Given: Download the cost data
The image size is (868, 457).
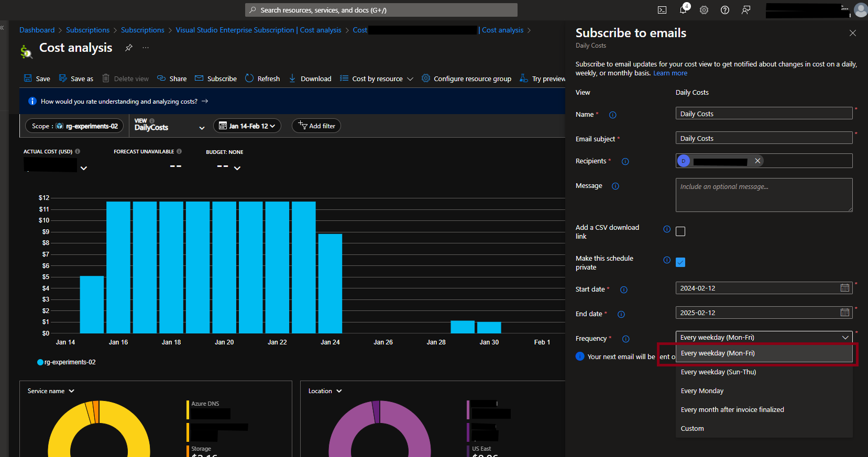Looking at the screenshot, I should 310,79.
